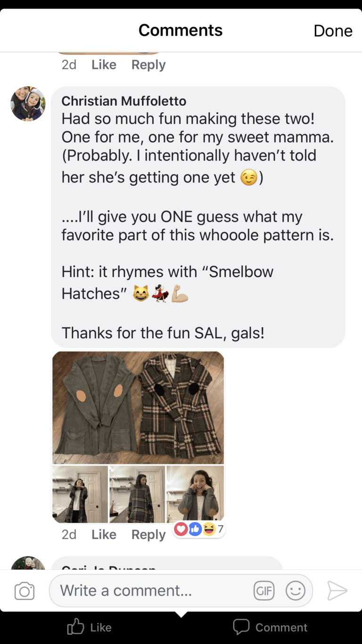Open the partially visible commenter avatar at bottom
Image resolution: width=362 pixels, height=644 pixels.
pos(28,563)
